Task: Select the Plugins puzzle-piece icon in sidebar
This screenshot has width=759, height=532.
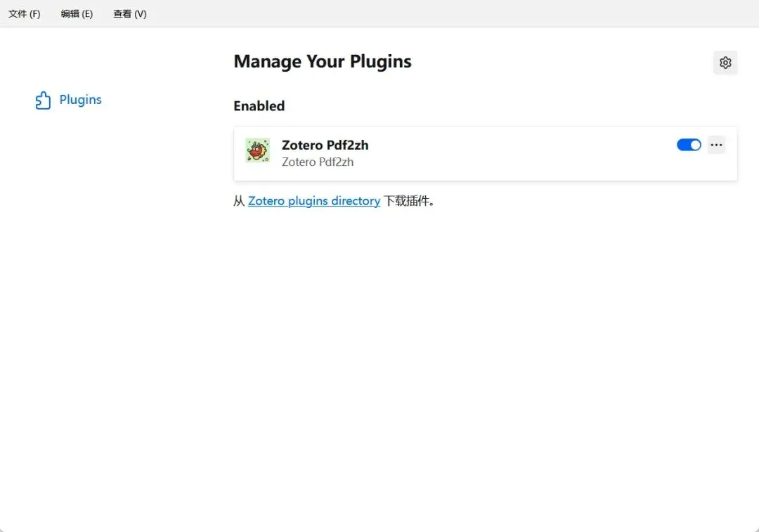Action: (x=43, y=100)
